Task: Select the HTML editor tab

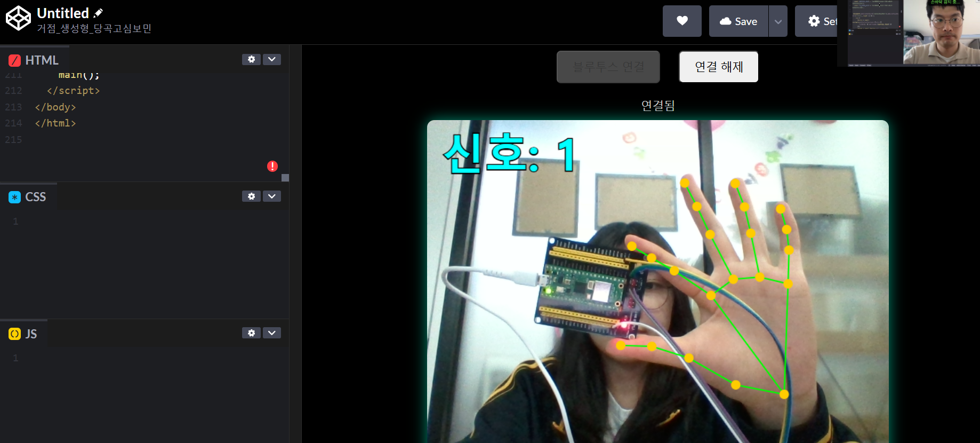Action: click(x=34, y=60)
